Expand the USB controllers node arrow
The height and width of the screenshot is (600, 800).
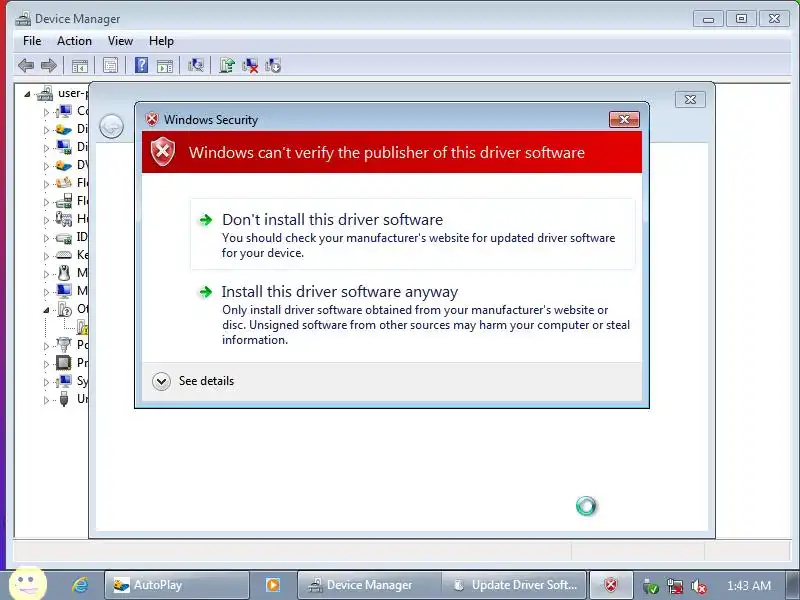point(46,400)
